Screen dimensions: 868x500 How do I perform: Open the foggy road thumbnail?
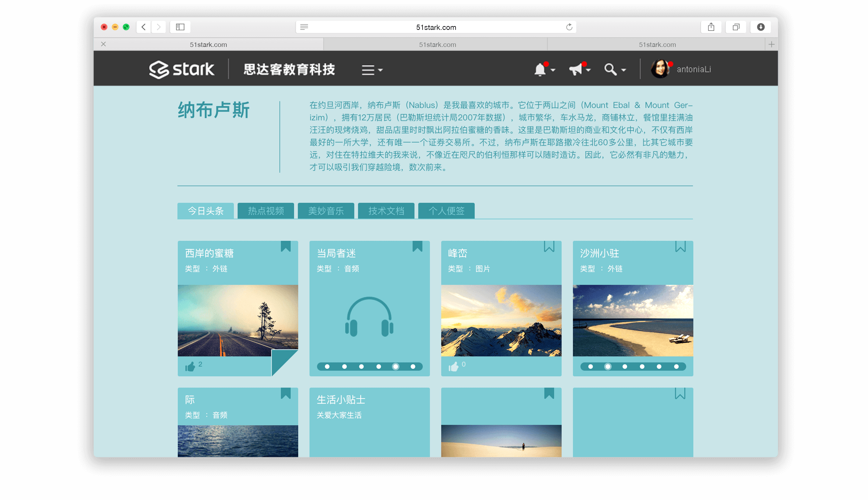point(237,320)
